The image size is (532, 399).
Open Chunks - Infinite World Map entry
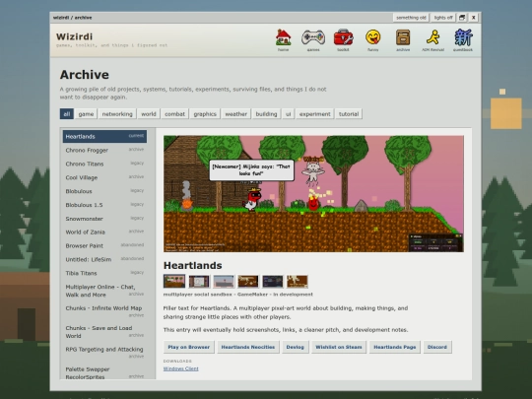click(x=104, y=311)
